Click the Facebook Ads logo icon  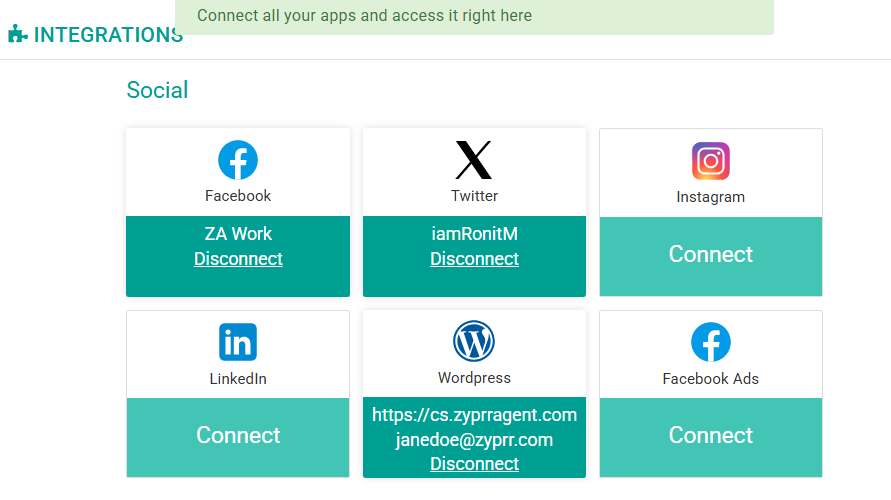point(710,342)
